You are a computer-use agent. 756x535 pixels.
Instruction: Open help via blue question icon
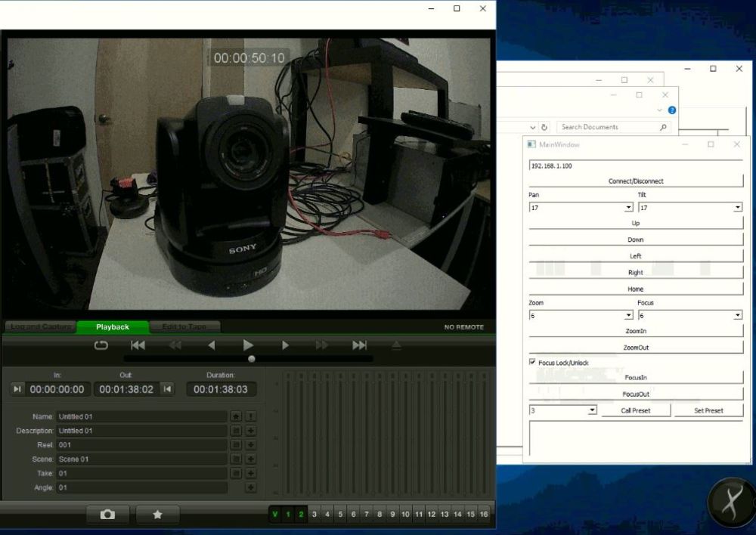click(x=671, y=110)
